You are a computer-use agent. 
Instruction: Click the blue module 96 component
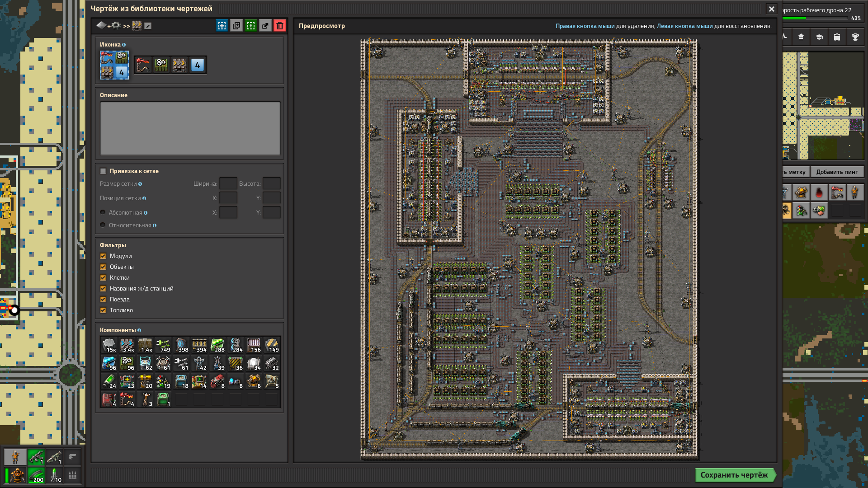pyautogui.click(x=109, y=363)
